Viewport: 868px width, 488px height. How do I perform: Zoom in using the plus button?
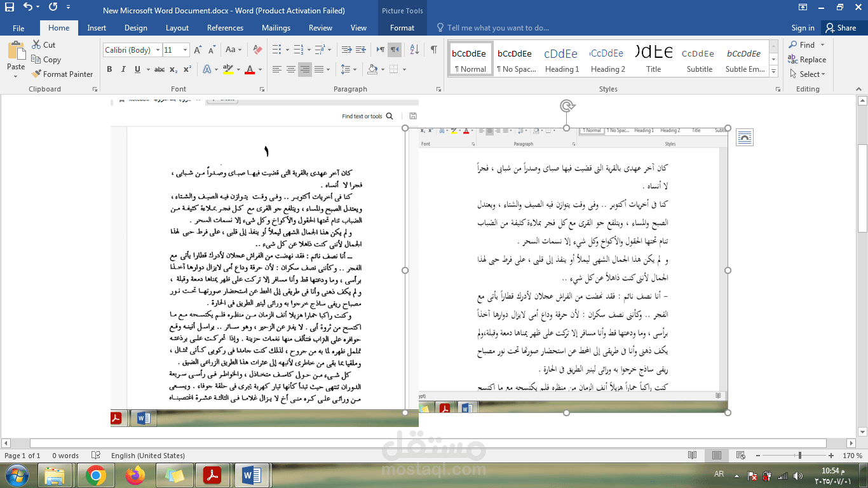(x=832, y=456)
